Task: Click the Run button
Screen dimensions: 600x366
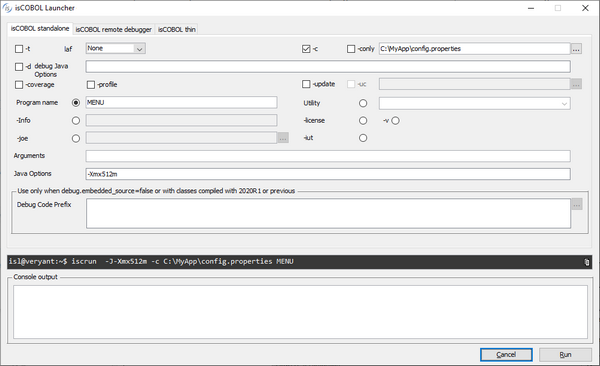Action: pyautogui.click(x=565, y=355)
